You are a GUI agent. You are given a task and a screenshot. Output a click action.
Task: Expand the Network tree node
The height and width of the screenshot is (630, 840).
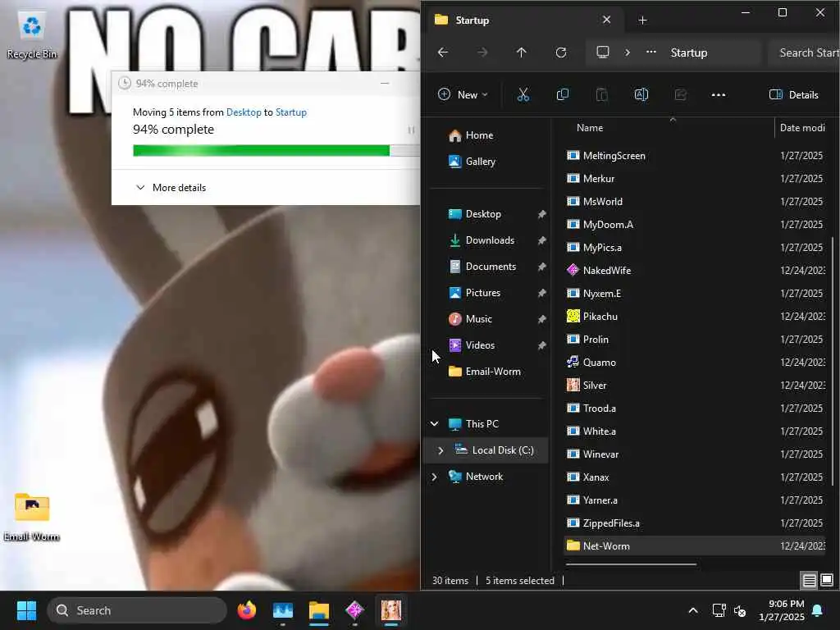435,477
